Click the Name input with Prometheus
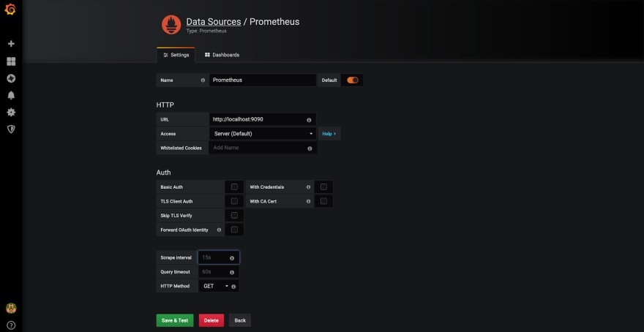Image resolution: width=644 pixels, height=332 pixels. [x=263, y=80]
